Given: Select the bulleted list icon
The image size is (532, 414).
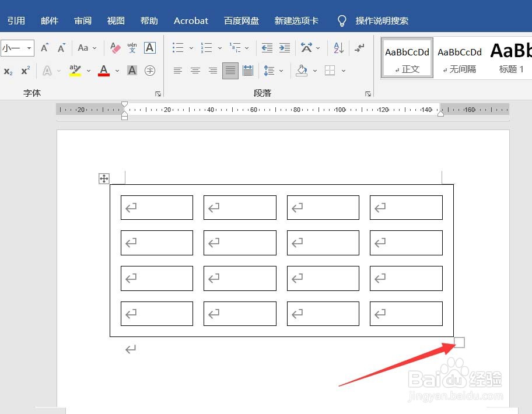Looking at the screenshot, I should [178, 47].
